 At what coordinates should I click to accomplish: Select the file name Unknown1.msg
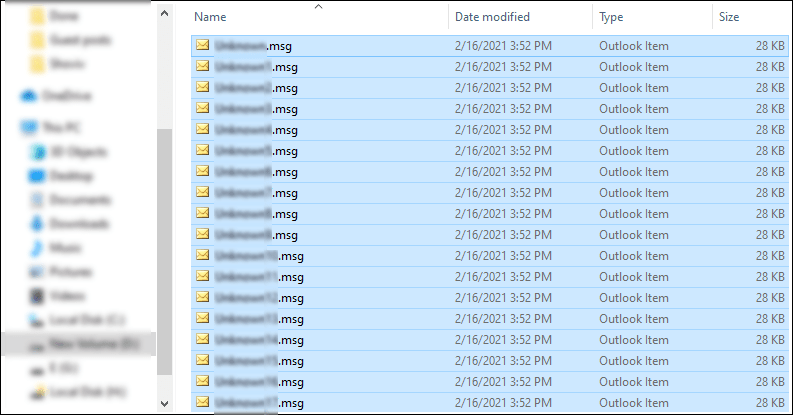pyautogui.click(x=256, y=67)
